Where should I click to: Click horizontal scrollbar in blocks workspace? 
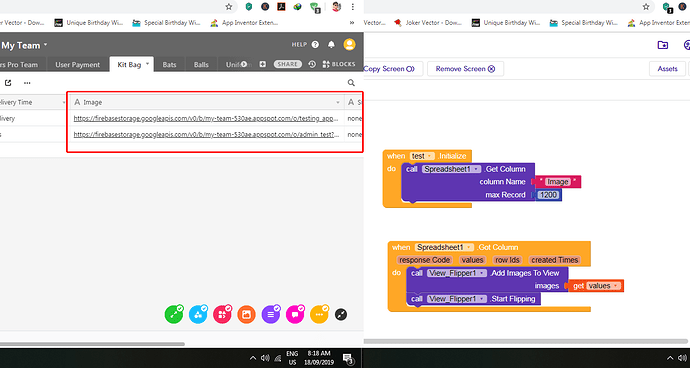(525, 341)
